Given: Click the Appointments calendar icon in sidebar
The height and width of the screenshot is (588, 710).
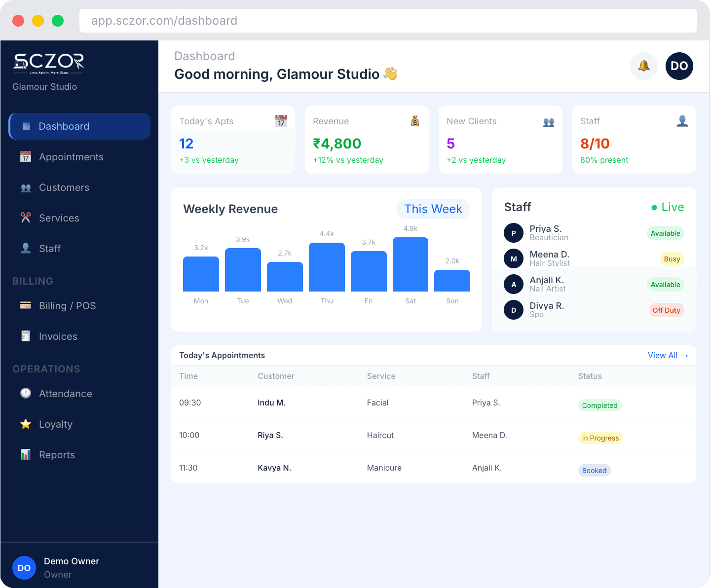Looking at the screenshot, I should tap(26, 157).
